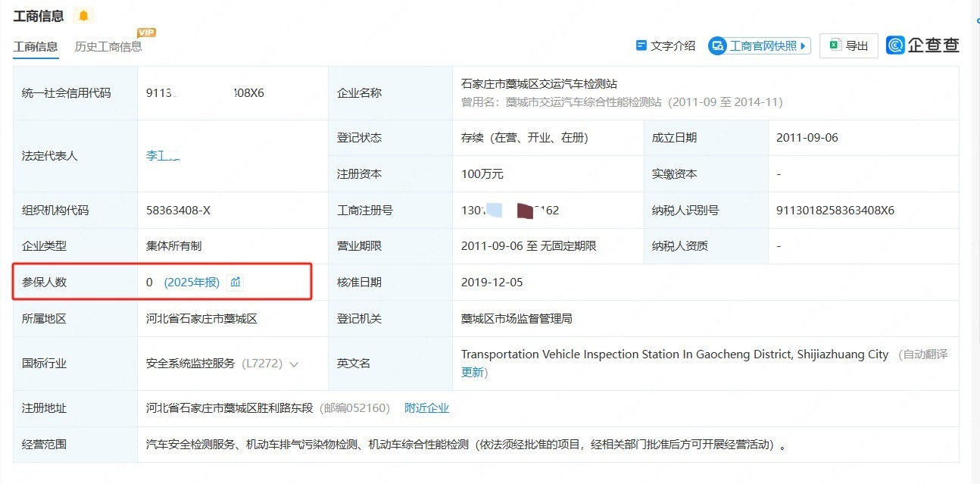Click the 参保人数 label cell
This screenshot has height=484, width=980.
pos(75,282)
